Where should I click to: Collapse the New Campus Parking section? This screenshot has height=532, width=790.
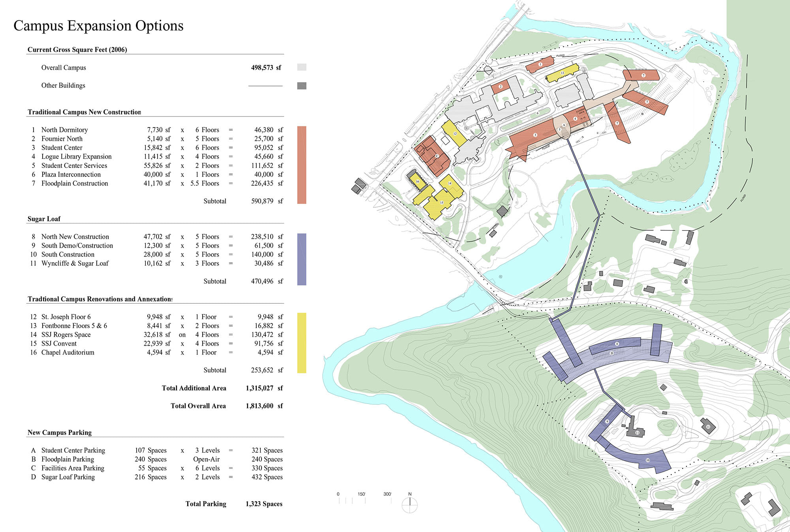(59, 432)
